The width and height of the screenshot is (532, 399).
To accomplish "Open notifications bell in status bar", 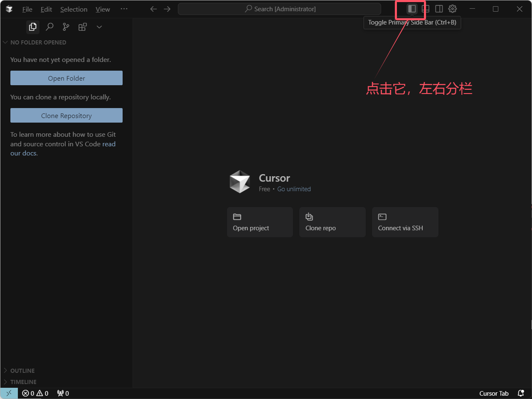I will [x=521, y=393].
